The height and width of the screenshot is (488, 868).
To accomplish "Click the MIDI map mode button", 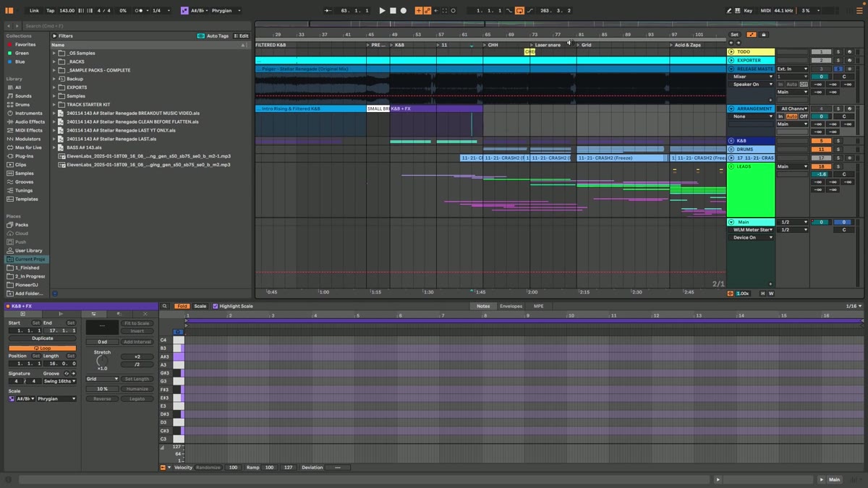I will click(x=765, y=11).
